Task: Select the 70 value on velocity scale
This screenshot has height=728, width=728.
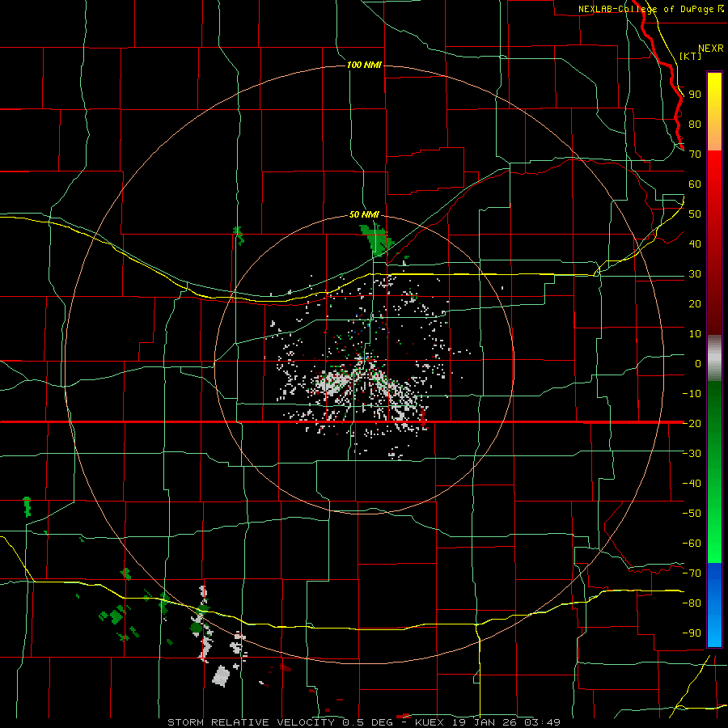Action: coord(695,154)
